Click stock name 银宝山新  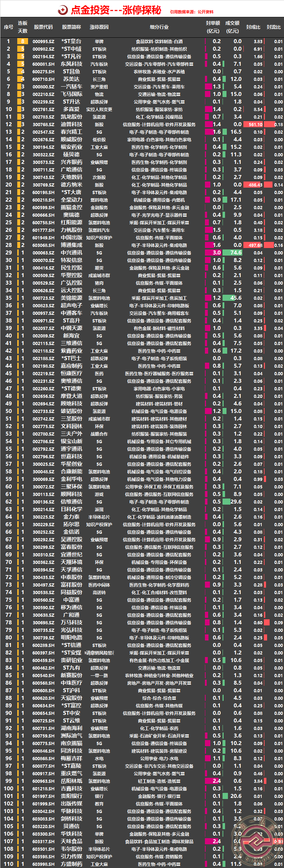(72, 441)
